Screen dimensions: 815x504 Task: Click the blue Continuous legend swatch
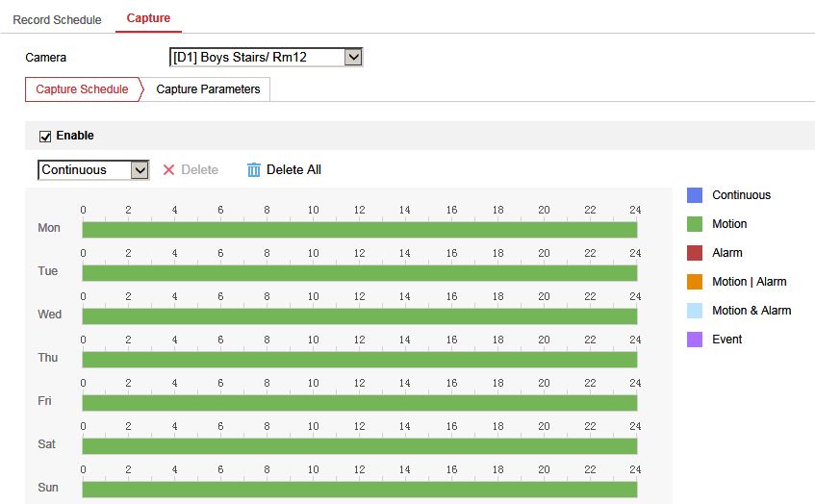(695, 195)
